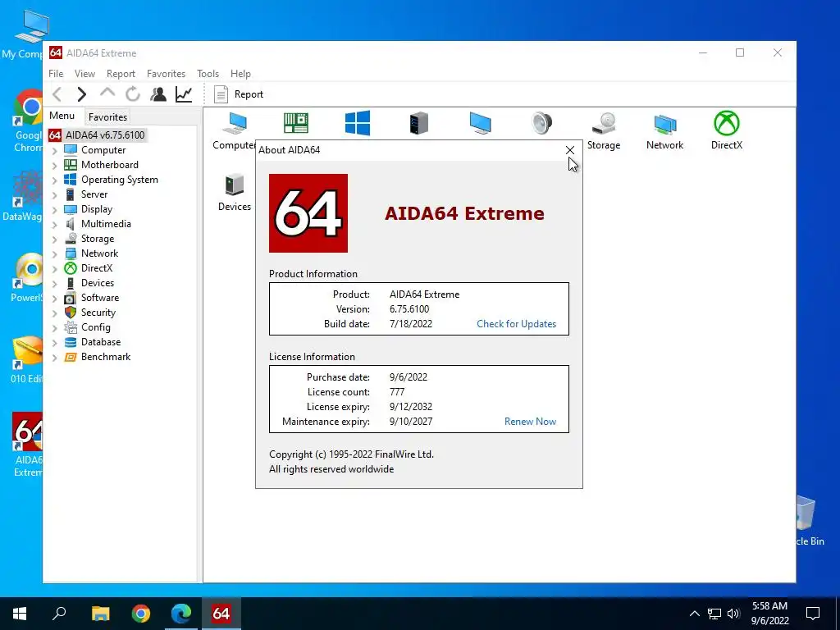Select Computer in the tree menu
The width and height of the screenshot is (840, 630).
[103, 150]
